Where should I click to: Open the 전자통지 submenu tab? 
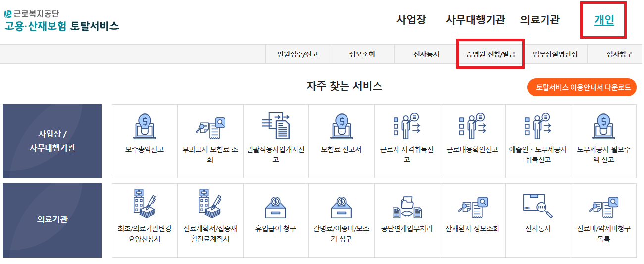(426, 54)
